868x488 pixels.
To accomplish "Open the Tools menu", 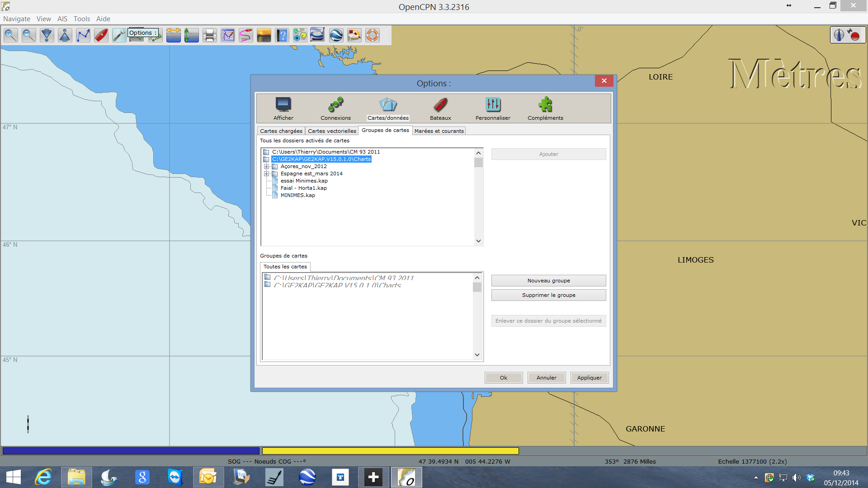I will point(82,19).
